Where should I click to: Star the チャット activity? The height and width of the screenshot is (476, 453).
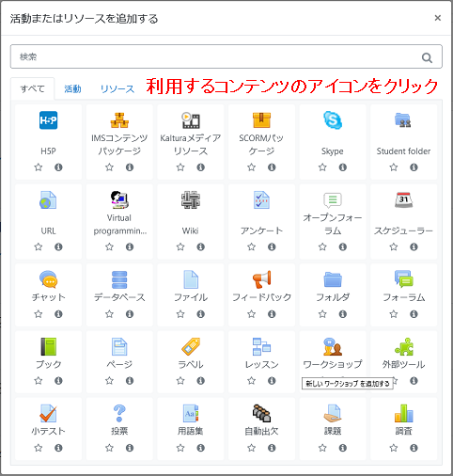coord(39,314)
